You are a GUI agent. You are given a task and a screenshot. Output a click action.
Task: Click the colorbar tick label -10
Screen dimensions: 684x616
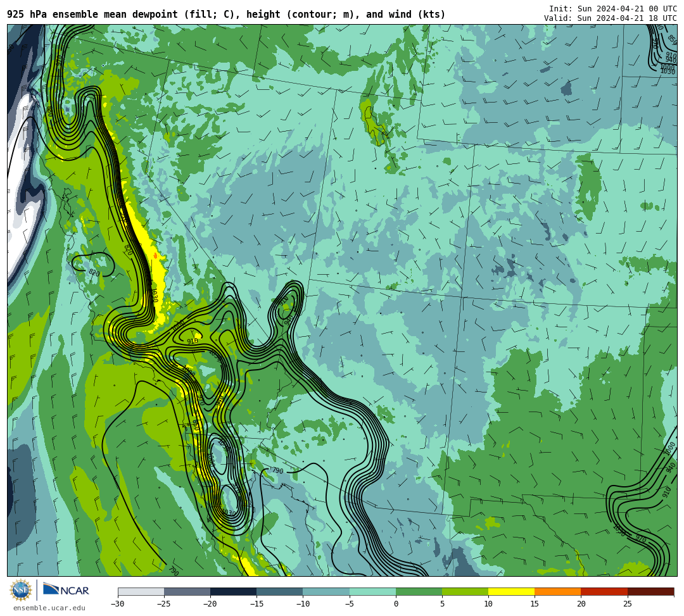pyautogui.click(x=303, y=604)
